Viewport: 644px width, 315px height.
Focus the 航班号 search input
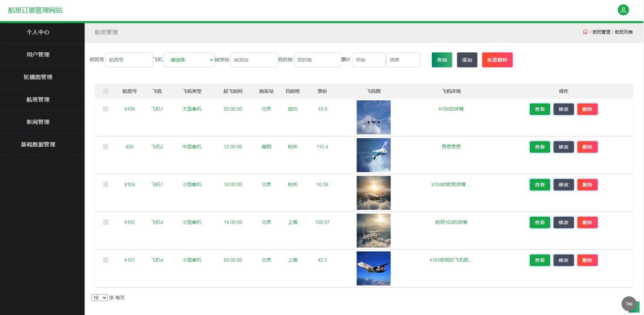[129, 60]
